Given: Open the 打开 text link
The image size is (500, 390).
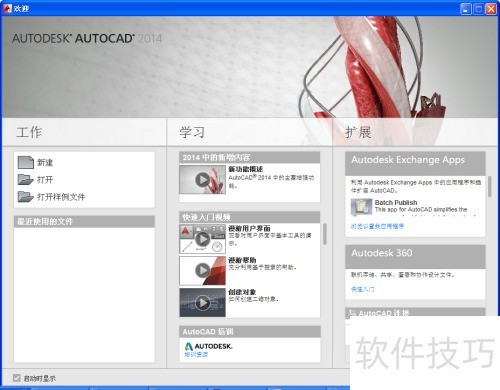Looking at the screenshot, I should click(45, 180).
